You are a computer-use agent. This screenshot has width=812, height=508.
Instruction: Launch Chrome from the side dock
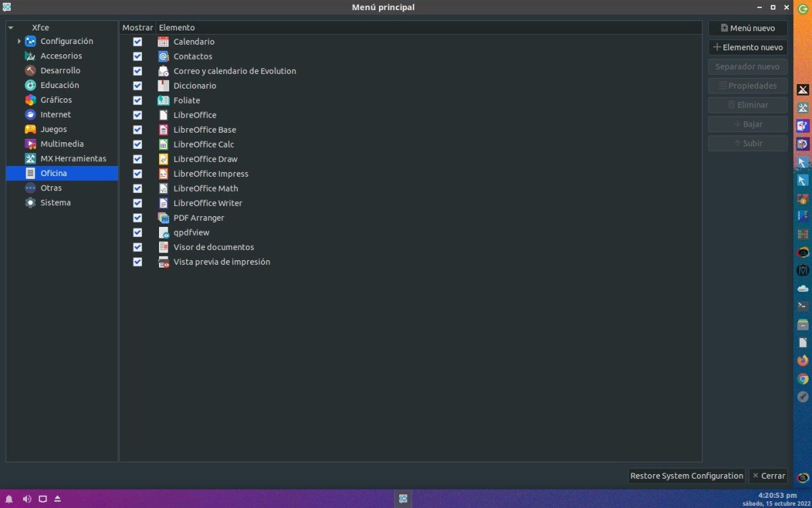pos(803,379)
